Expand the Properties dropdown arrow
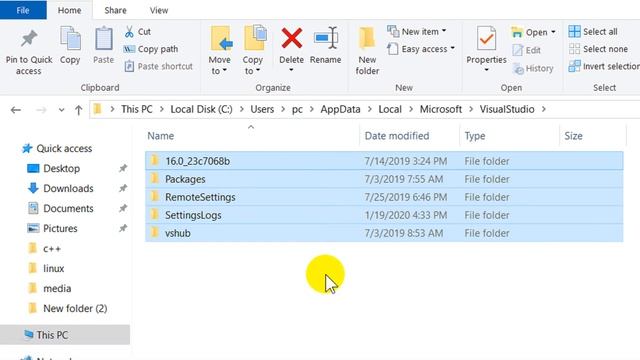This screenshot has width=640, height=360. [x=486, y=70]
